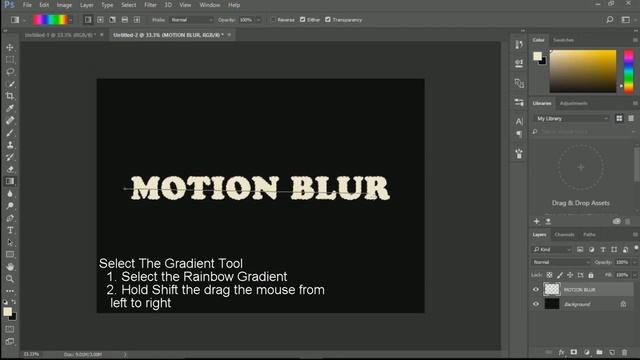The image size is (640, 360).
Task: Click the foreground color swatch in toolbar
Action: 7,311
